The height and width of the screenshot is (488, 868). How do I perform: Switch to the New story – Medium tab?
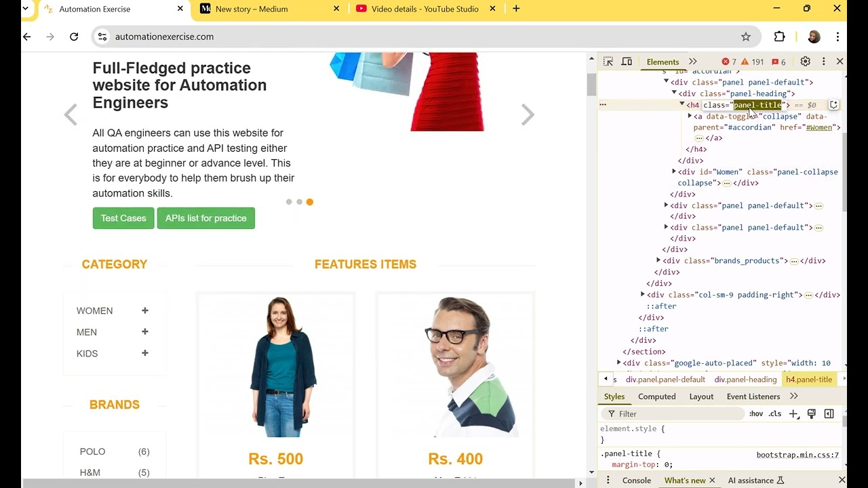(270, 9)
